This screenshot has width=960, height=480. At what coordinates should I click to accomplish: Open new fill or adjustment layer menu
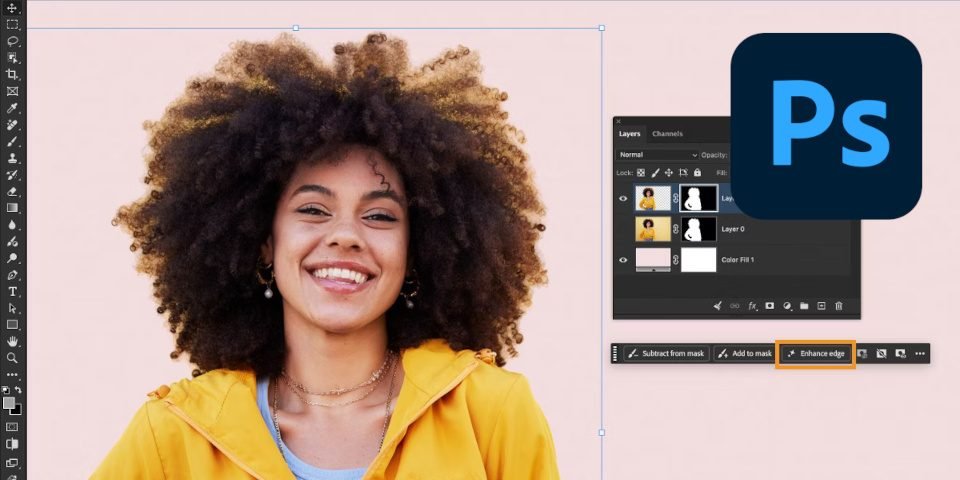[787, 306]
